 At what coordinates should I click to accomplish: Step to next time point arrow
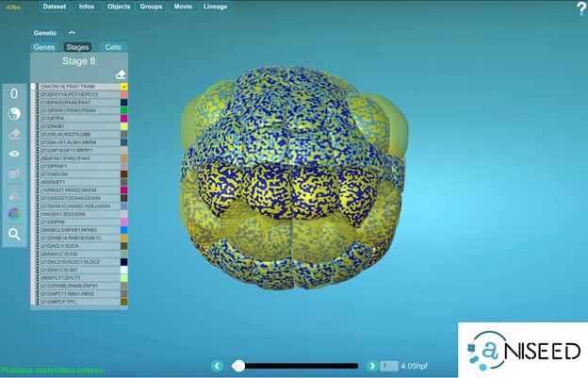pyautogui.click(x=368, y=366)
